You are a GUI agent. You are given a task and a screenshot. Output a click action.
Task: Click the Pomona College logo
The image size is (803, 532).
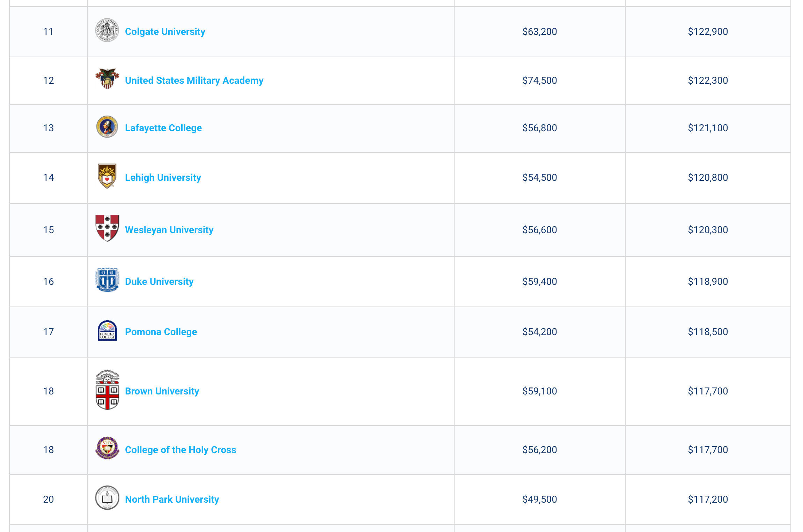click(x=107, y=331)
